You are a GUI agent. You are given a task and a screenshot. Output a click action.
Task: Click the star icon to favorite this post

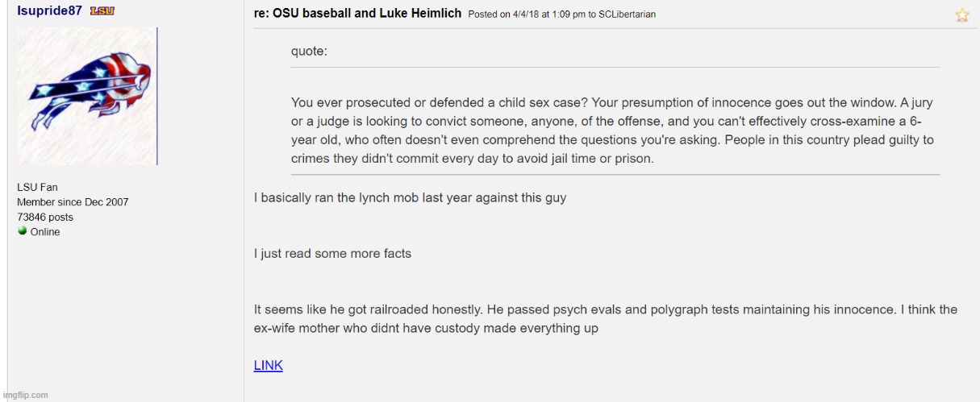(x=961, y=15)
